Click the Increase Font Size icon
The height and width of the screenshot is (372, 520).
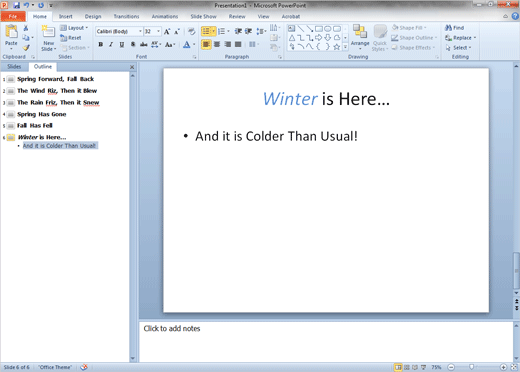click(167, 31)
